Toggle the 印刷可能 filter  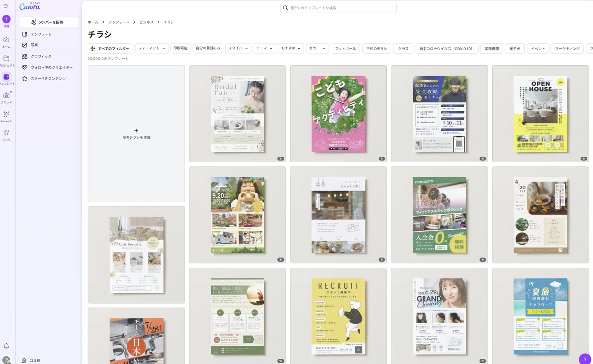(180, 48)
